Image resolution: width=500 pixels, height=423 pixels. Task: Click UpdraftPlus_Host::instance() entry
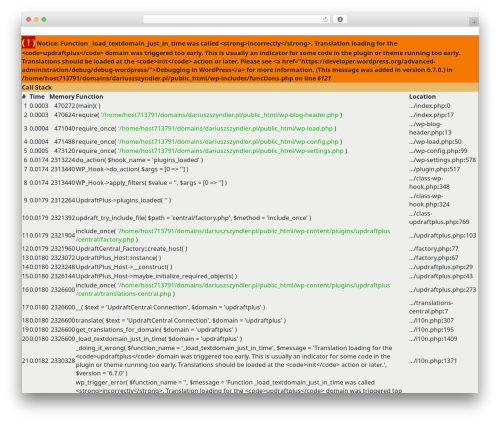(118, 258)
